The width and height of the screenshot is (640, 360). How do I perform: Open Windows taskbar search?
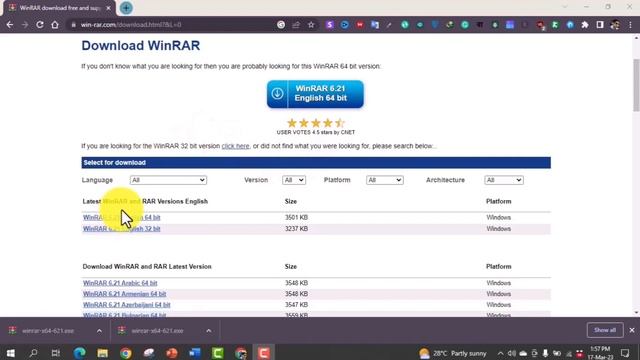point(33,353)
